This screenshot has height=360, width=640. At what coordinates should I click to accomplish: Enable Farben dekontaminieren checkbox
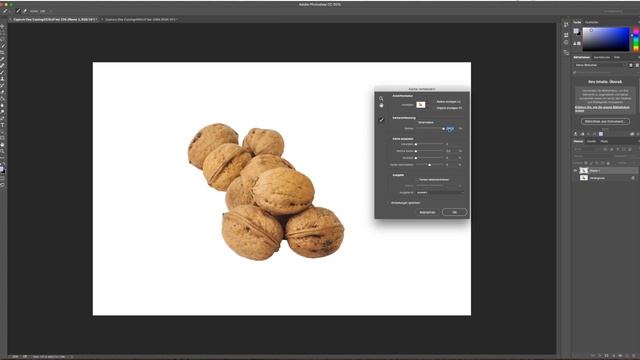click(x=431, y=180)
